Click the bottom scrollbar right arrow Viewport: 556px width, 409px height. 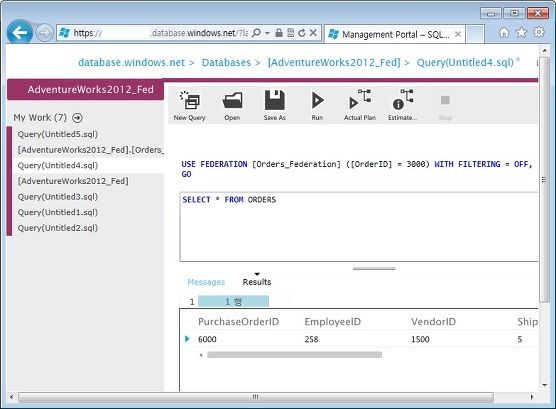(x=532, y=397)
